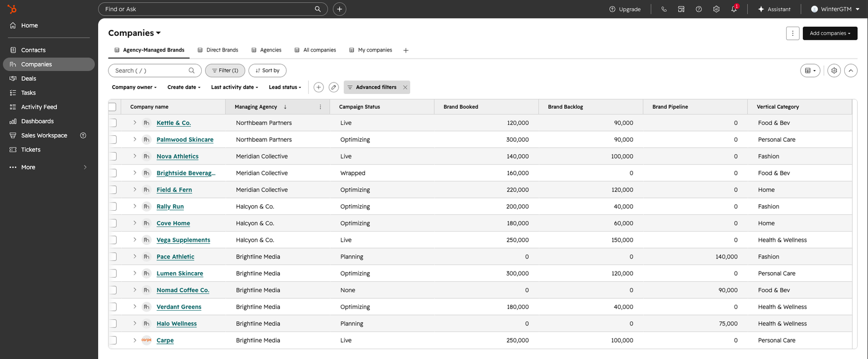
Task: Switch to the Agencies tab
Action: tap(266, 50)
